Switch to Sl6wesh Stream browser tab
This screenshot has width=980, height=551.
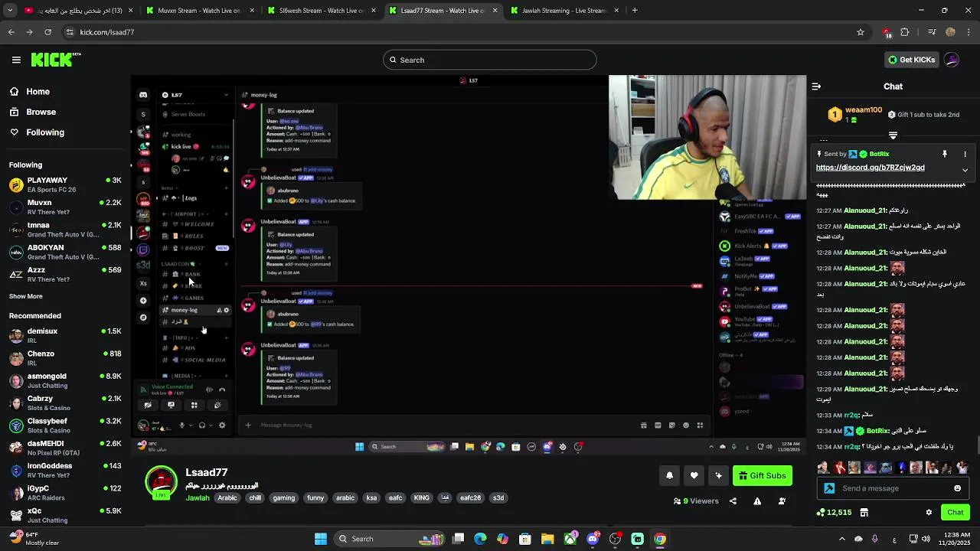pyautogui.click(x=321, y=11)
